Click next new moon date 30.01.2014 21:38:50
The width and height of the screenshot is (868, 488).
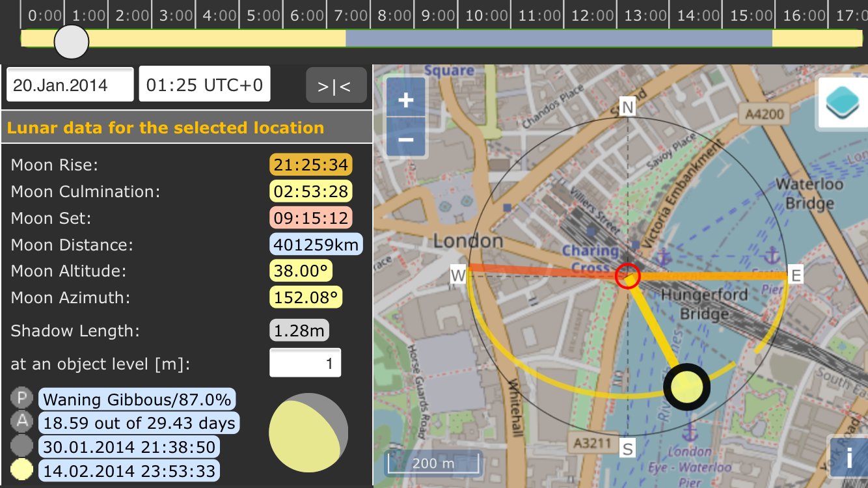129,447
